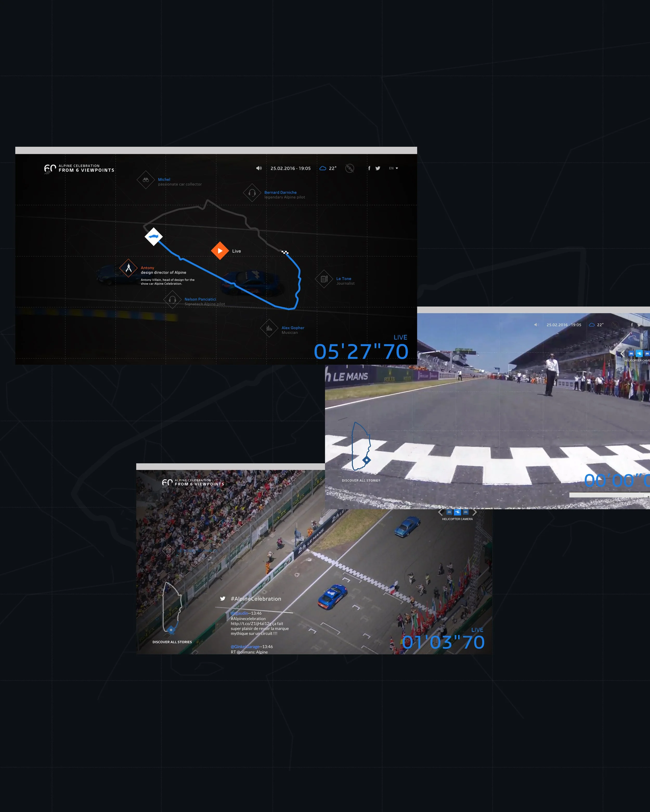Go to previous camera with left chevron
650x812 pixels.
pyautogui.click(x=440, y=512)
